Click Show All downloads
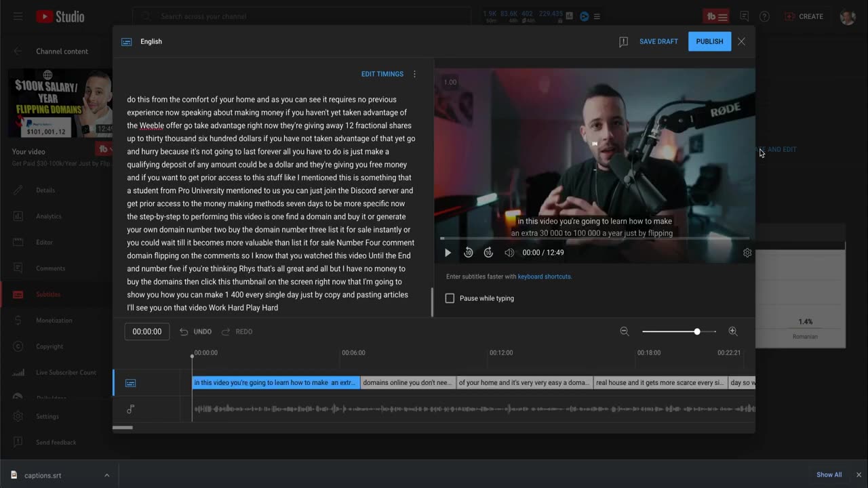868x488 pixels. (x=829, y=475)
